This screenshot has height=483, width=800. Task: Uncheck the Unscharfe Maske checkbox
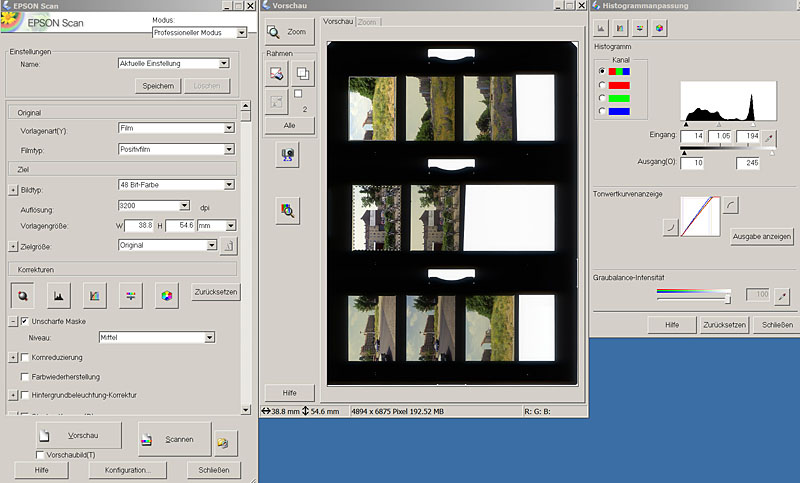coord(24,321)
